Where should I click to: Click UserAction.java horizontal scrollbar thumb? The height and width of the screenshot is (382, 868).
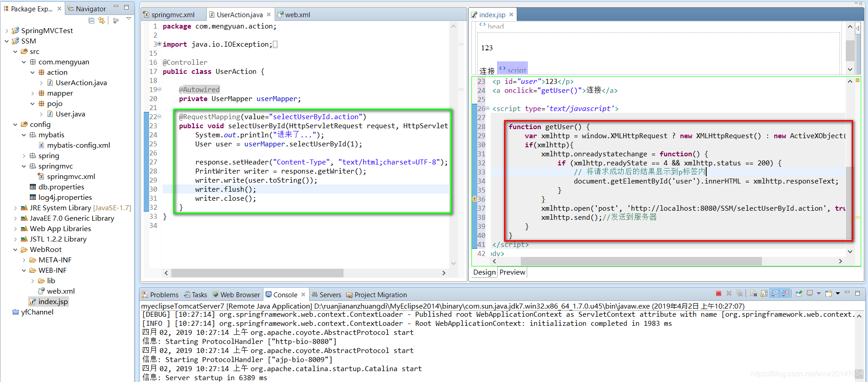[x=257, y=273]
